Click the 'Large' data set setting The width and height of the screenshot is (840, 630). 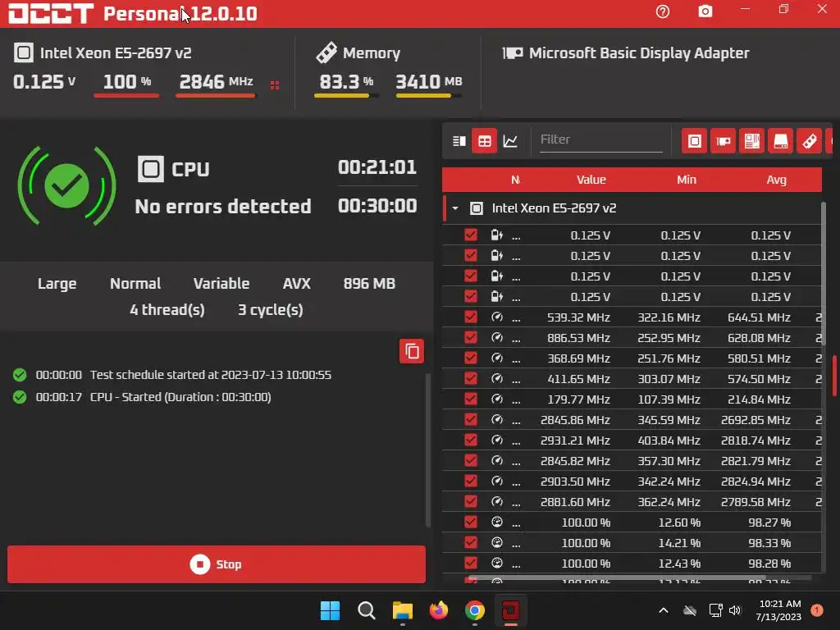[x=57, y=283]
